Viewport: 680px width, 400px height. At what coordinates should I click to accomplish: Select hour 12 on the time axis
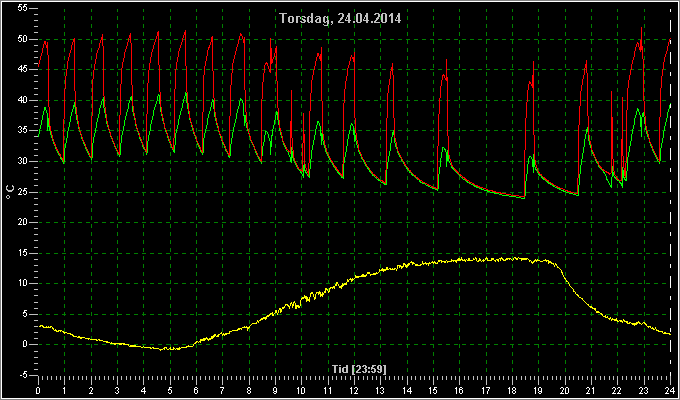354,390
